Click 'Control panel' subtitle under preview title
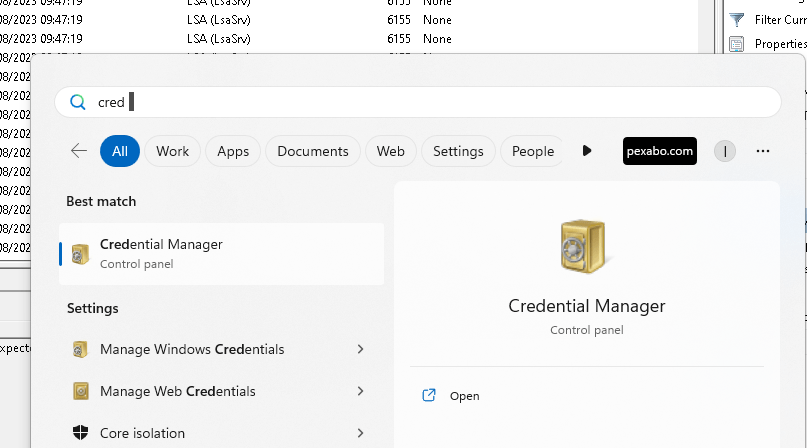The width and height of the screenshot is (807, 448). point(587,330)
